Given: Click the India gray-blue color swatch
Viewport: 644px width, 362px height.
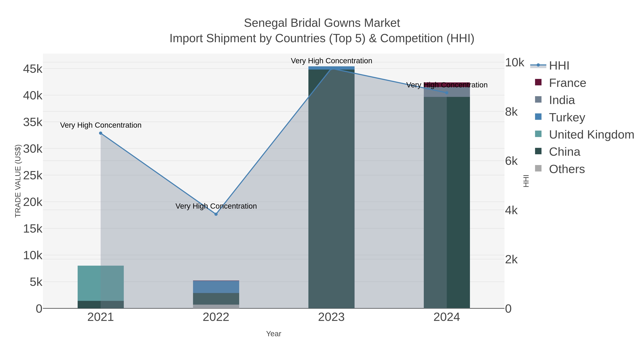Looking at the screenshot, I should tap(538, 99).
